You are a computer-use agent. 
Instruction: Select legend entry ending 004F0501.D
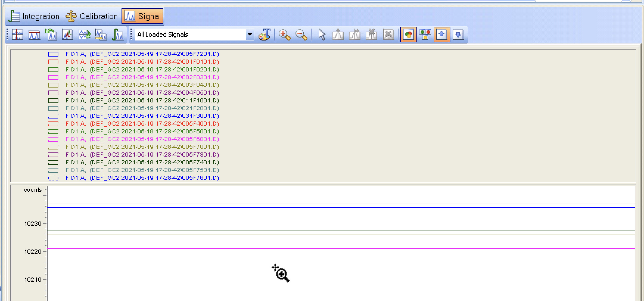pyautogui.click(x=142, y=93)
